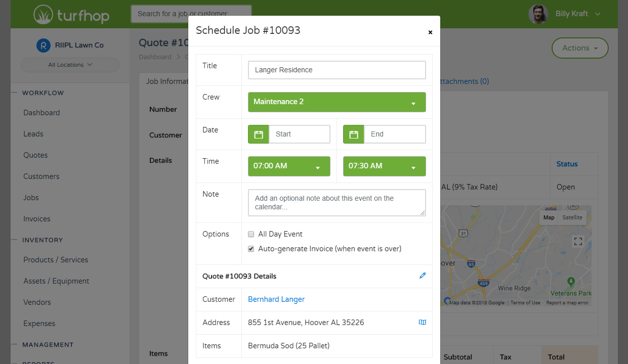Screen dimensions: 628x364
Task: Open customer Bernhard Langer link
Action: pyautogui.click(x=276, y=299)
